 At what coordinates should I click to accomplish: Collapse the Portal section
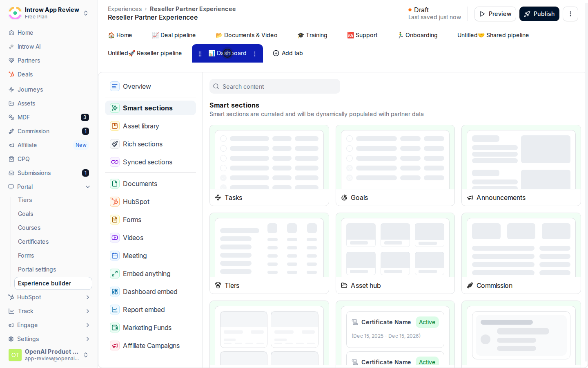[x=88, y=187]
